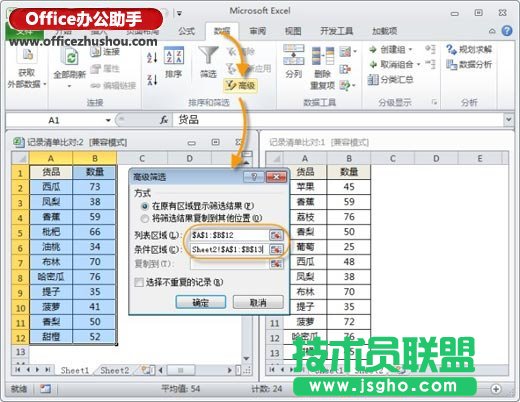The height and width of the screenshot is (402, 520).
Task: Click the Refresh All icon
Action: [70, 56]
